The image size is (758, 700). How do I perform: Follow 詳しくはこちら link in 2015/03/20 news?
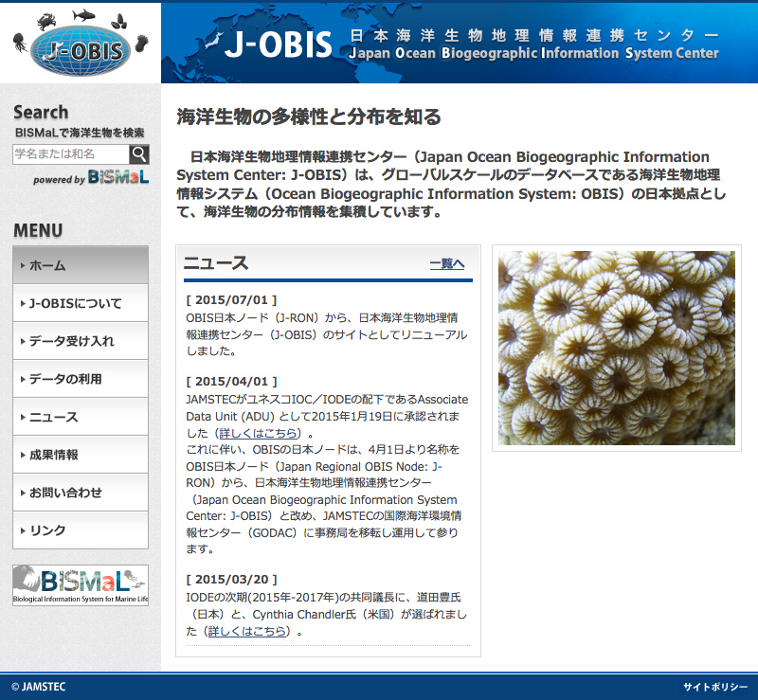[x=247, y=631]
